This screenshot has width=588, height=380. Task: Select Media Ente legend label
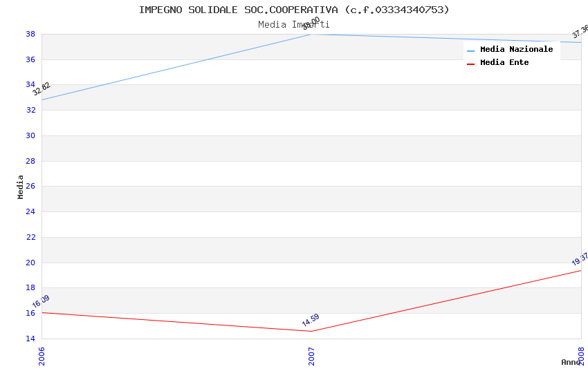504,62
